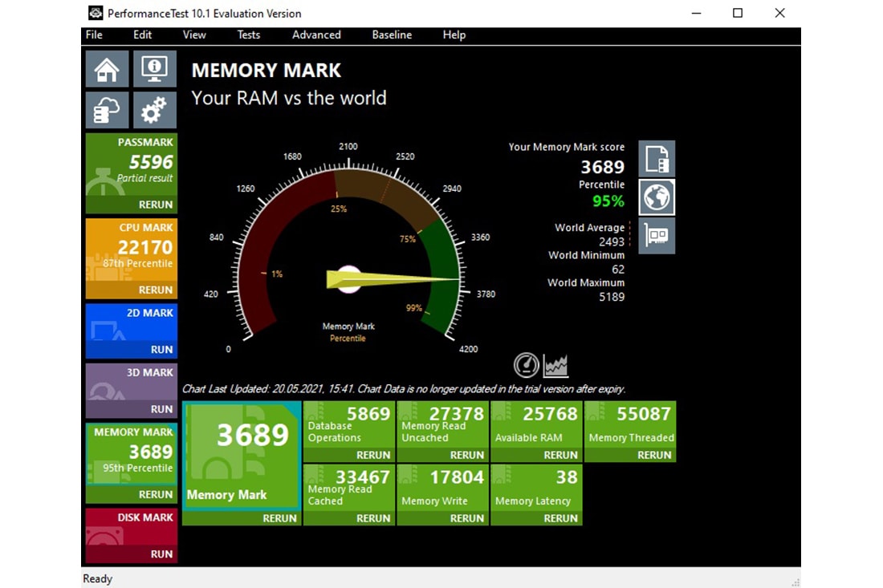Click the results document icon beside the score

click(x=657, y=159)
